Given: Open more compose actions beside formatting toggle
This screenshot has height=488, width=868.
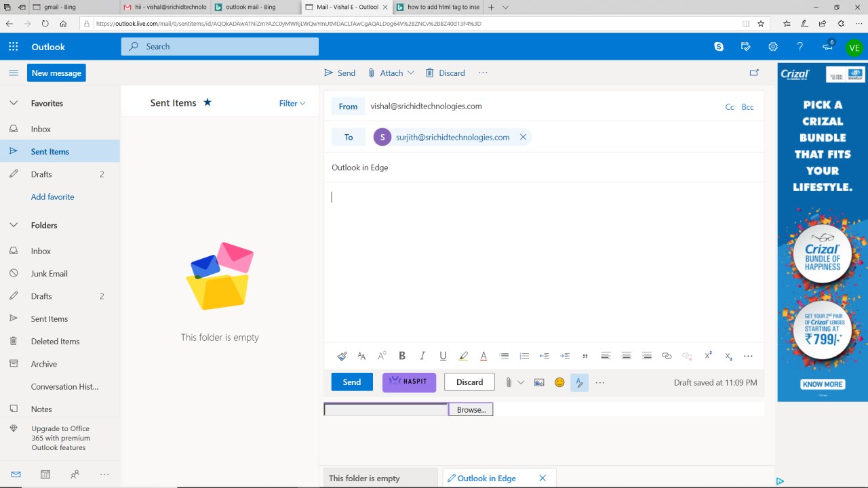Looking at the screenshot, I should (x=600, y=382).
